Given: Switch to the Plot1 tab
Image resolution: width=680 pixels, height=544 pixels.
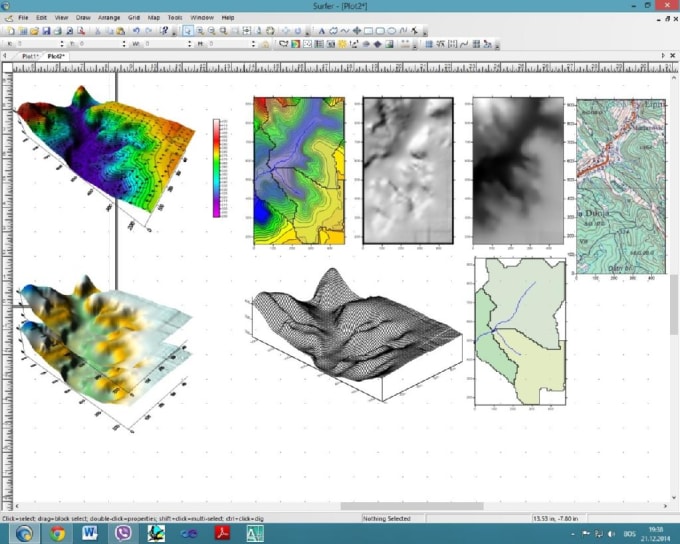Looking at the screenshot, I should (x=31, y=56).
